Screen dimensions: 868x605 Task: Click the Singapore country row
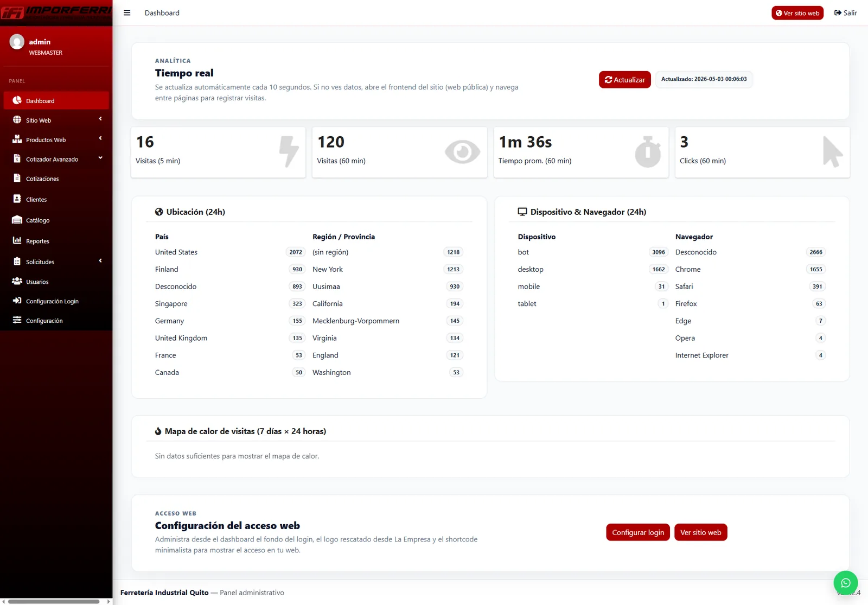click(x=230, y=304)
